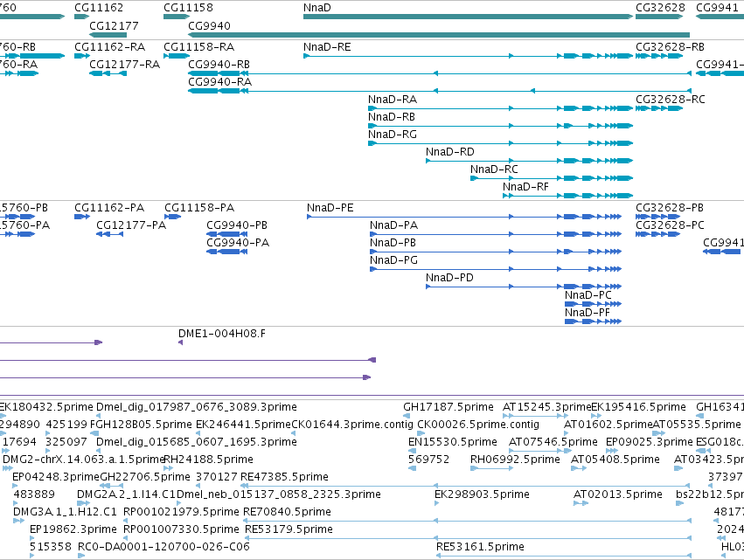Image resolution: width=744 pixels, height=560 pixels.
Task: Click EST CK00026.5prime.contig
Action: [x=478, y=425]
